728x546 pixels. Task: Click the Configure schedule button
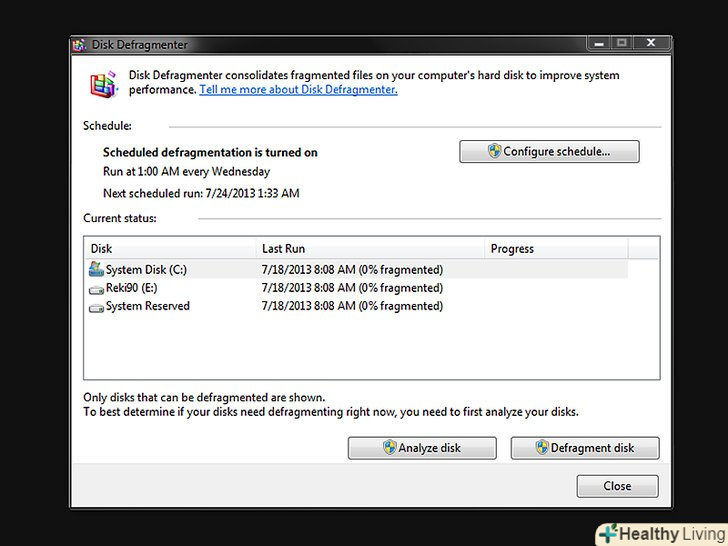click(549, 151)
